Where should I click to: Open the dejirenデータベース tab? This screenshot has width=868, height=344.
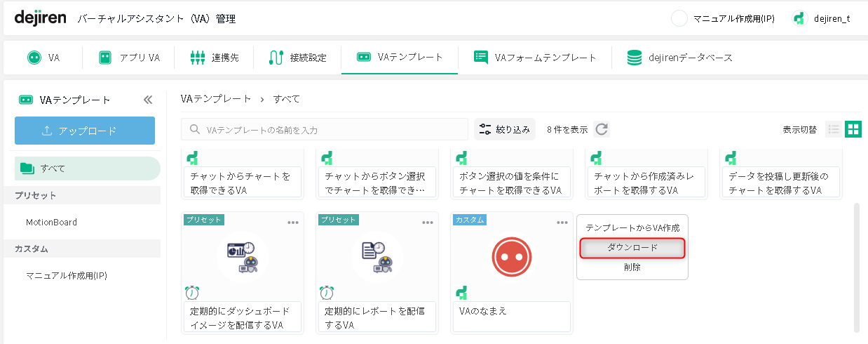point(680,58)
